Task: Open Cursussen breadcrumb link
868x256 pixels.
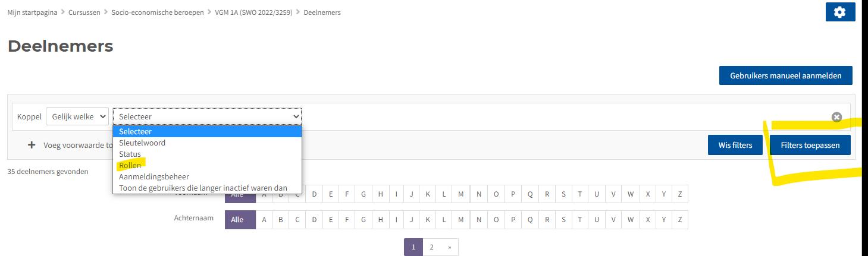Action: click(84, 12)
